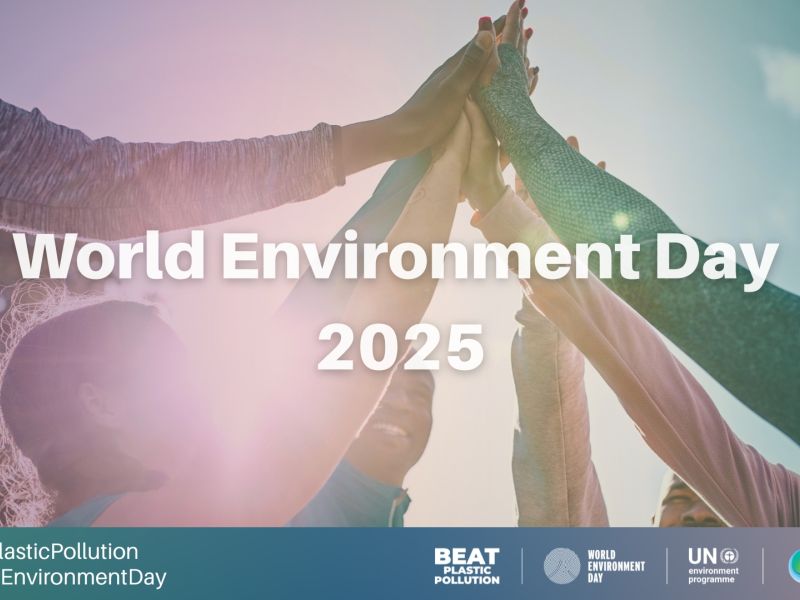The height and width of the screenshot is (600, 800).
Task: Click the UN environment programme logo
Action: (713, 566)
